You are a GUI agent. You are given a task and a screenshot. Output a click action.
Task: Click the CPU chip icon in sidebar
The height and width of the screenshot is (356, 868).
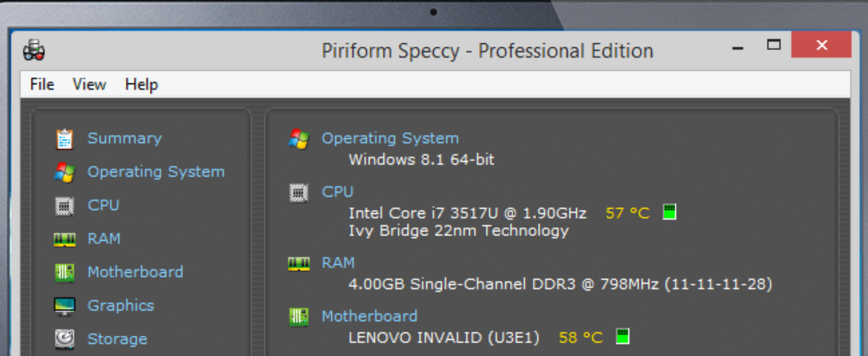64,206
